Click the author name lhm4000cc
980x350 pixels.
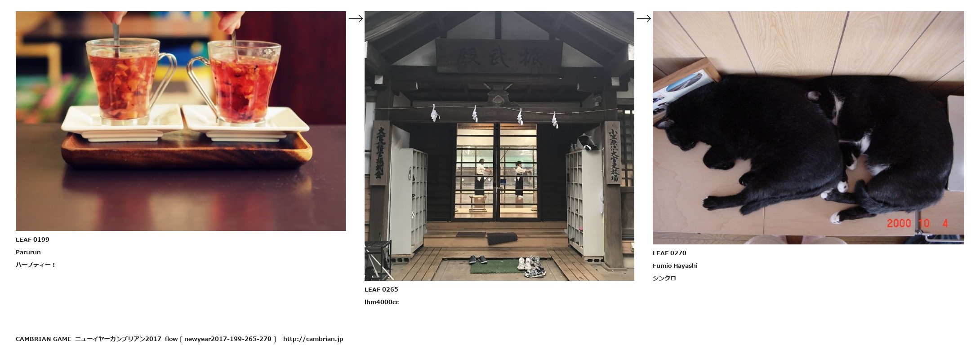click(x=382, y=302)
